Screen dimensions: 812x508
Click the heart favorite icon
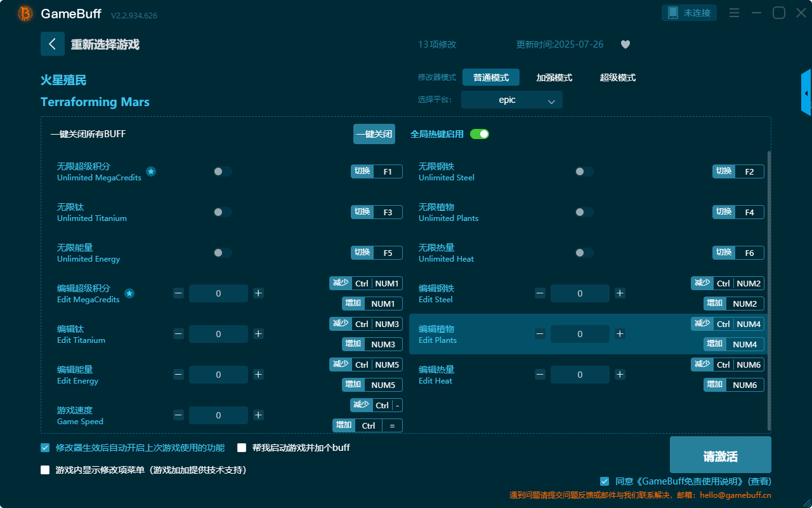625,44
